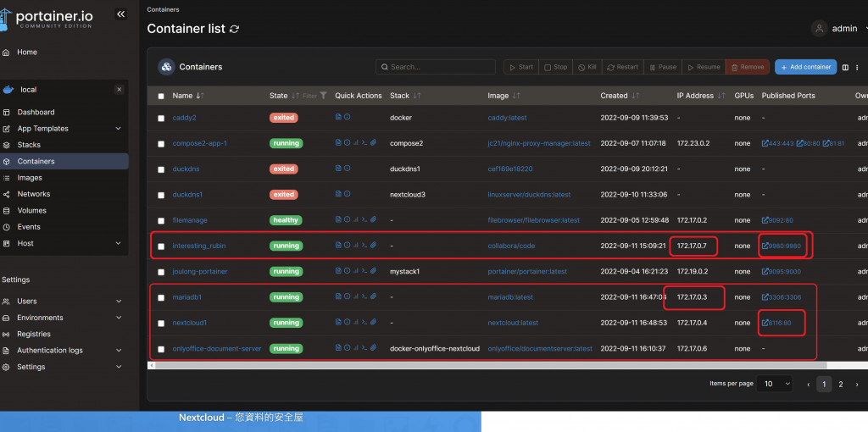This screenshot has height=432, width=868.
Task: Expand the Host menu chevron
Action: pyautogui.click(x=118, y=243)
